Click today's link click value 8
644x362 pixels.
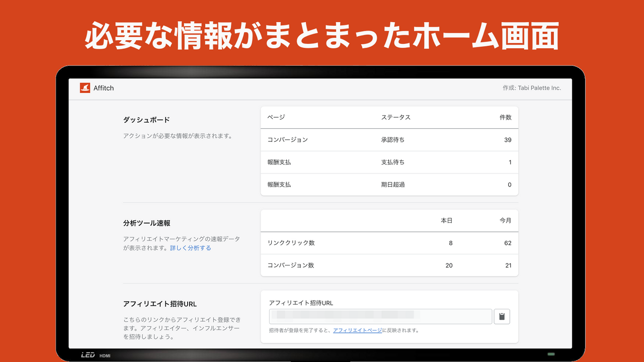click(451, 243)
